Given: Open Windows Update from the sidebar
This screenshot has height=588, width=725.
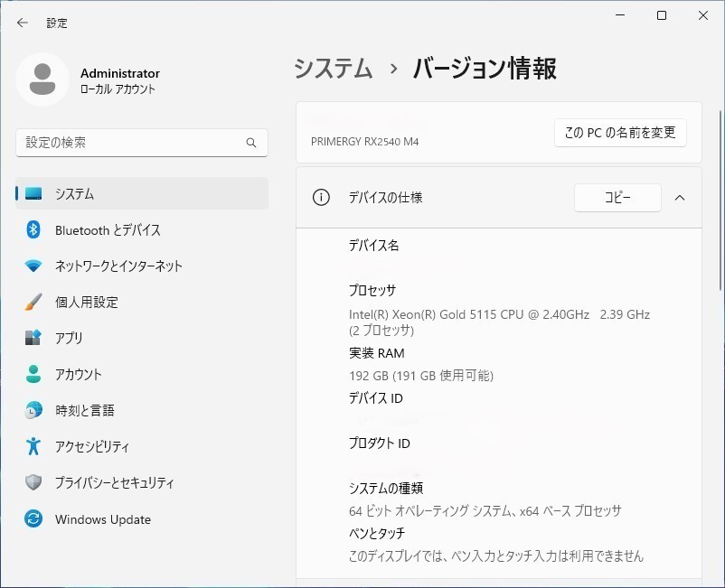Looking at the screenshot, I should coord(102,519).
